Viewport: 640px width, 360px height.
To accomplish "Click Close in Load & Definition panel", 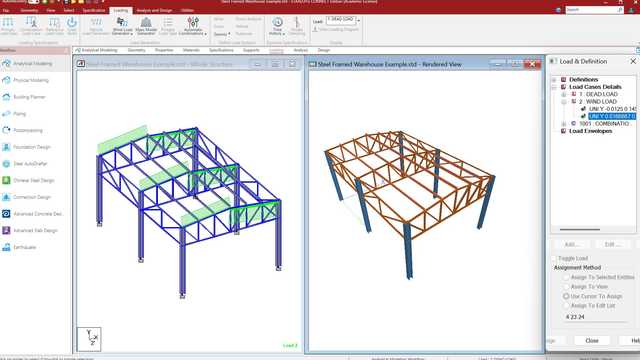I will [592, 340].
